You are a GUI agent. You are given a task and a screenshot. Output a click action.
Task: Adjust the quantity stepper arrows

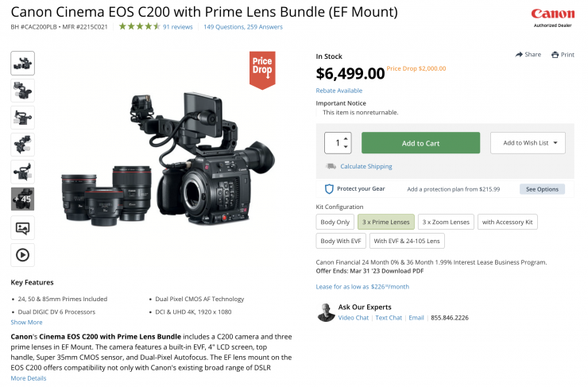click(x=346, y=143)
